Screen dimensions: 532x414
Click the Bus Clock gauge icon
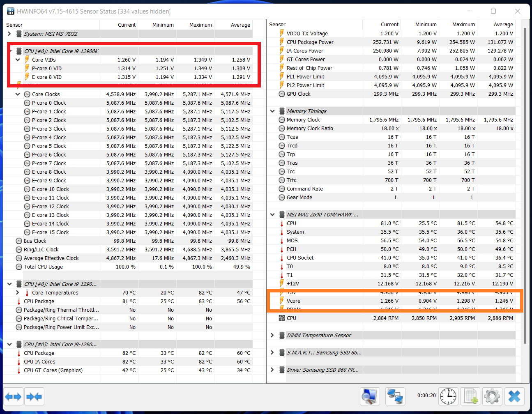pos(19,241)
